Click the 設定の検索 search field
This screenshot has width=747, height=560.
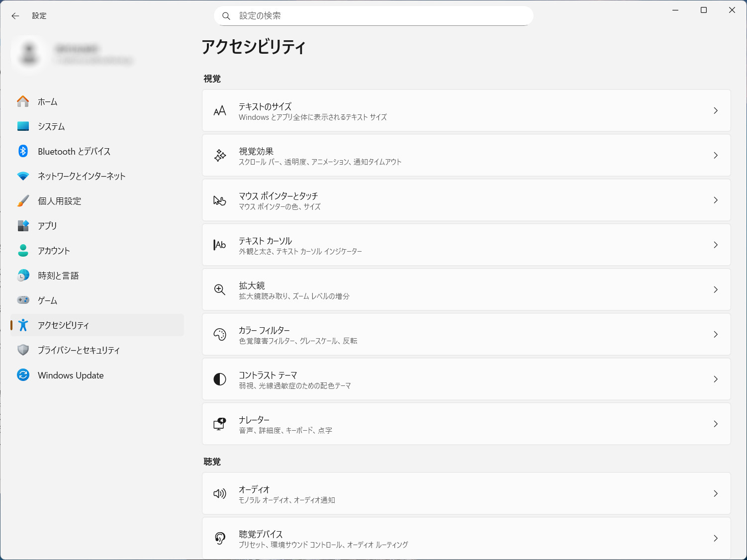tap(373, 16)
